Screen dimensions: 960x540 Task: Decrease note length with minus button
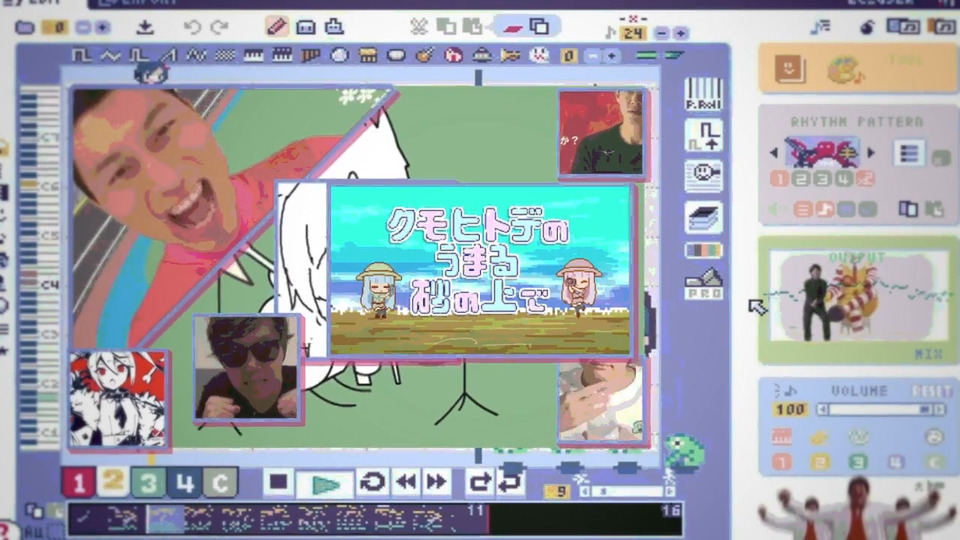(x=662, y=33)
